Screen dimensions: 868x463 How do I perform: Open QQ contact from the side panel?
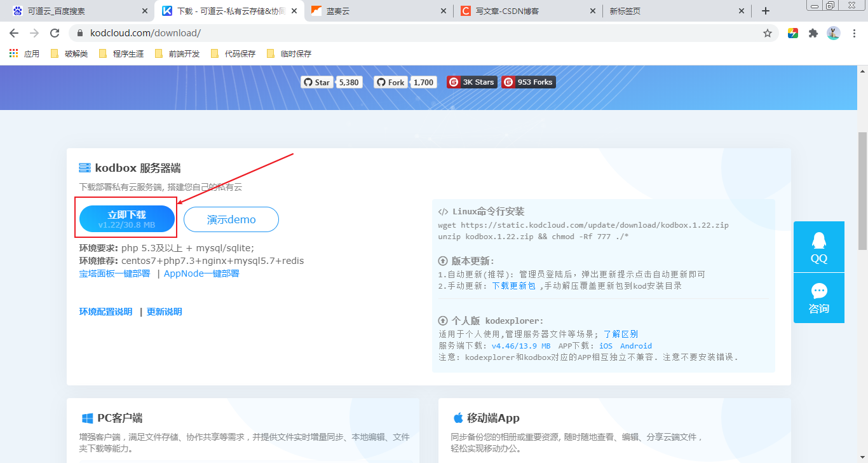pos(819,247)
